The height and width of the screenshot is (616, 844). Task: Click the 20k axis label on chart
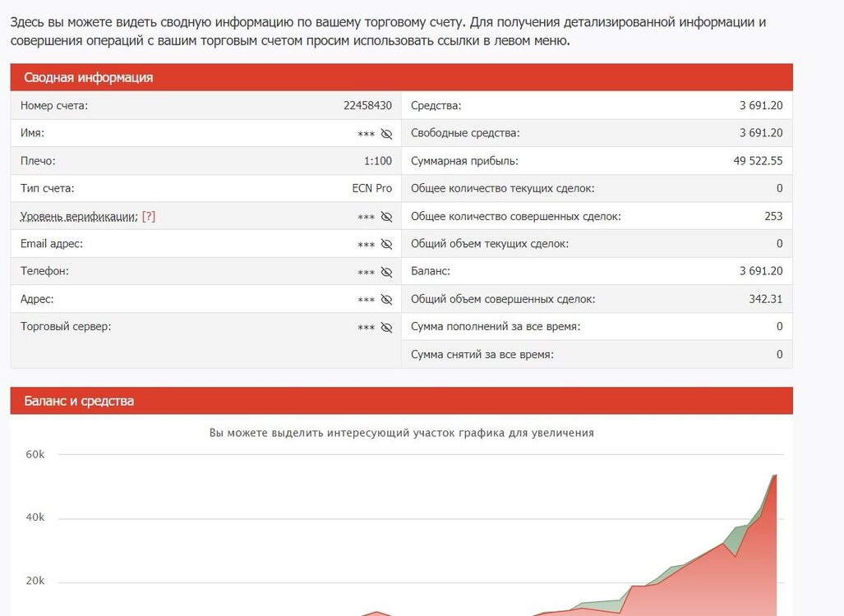35,581
